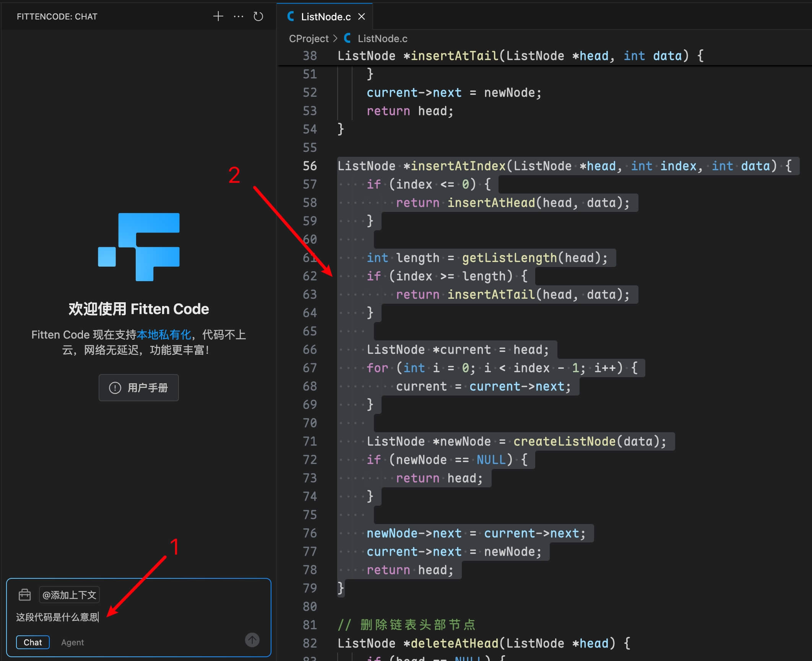Image resolution: width=812 pixels, height=661 pixels.
Task: Click the toolbox icon in chat input
Action: coord(25,595)
